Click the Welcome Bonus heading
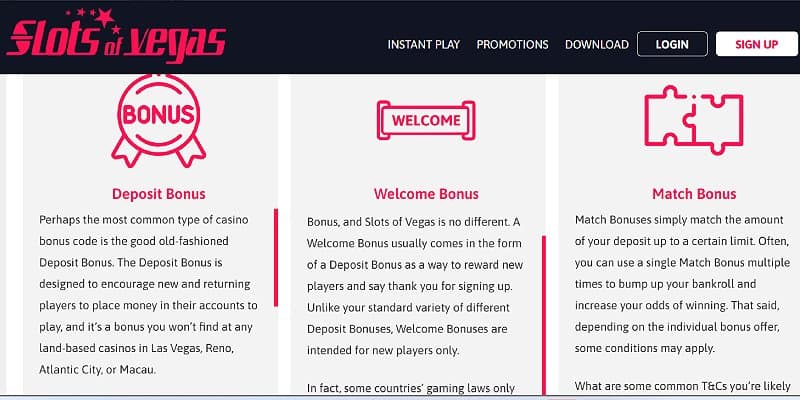The height and width of the screenshot is (400, 800). (x=426, y=194)
